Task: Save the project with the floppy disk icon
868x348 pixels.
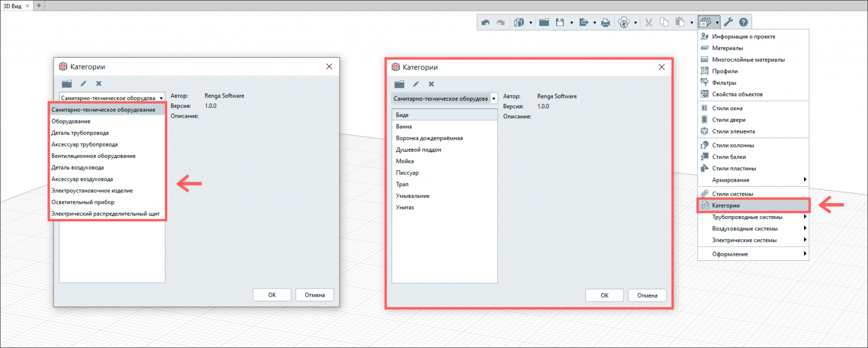Action: tap(560, 23)
